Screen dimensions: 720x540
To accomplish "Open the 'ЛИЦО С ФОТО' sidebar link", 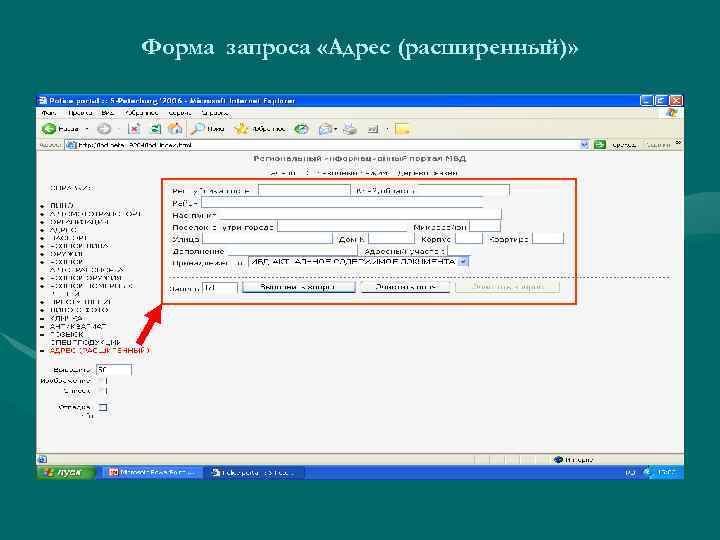I will pos(79,310).
